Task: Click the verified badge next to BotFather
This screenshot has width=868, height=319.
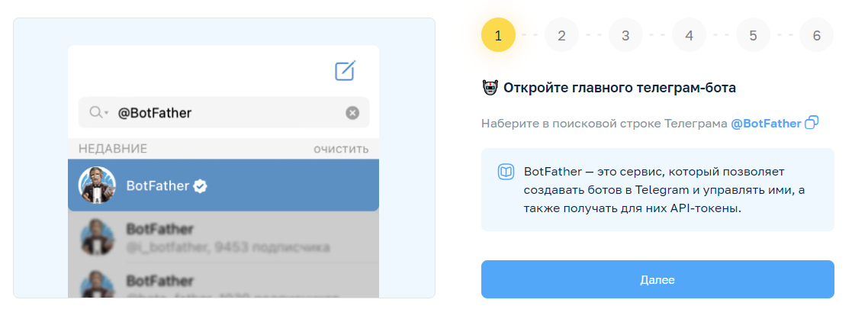Action: [201, 185]
